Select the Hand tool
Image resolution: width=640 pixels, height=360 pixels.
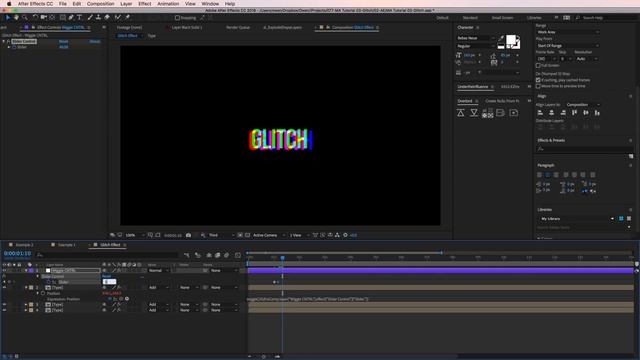pyautogui.click(x=16, y=18)
